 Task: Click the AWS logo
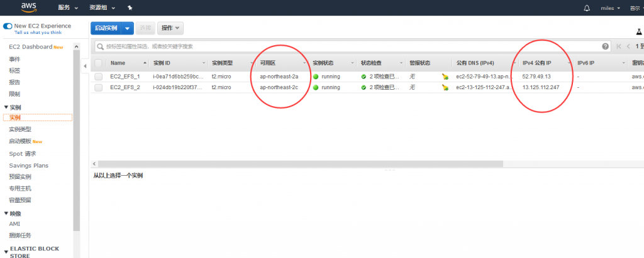point(29,7)
